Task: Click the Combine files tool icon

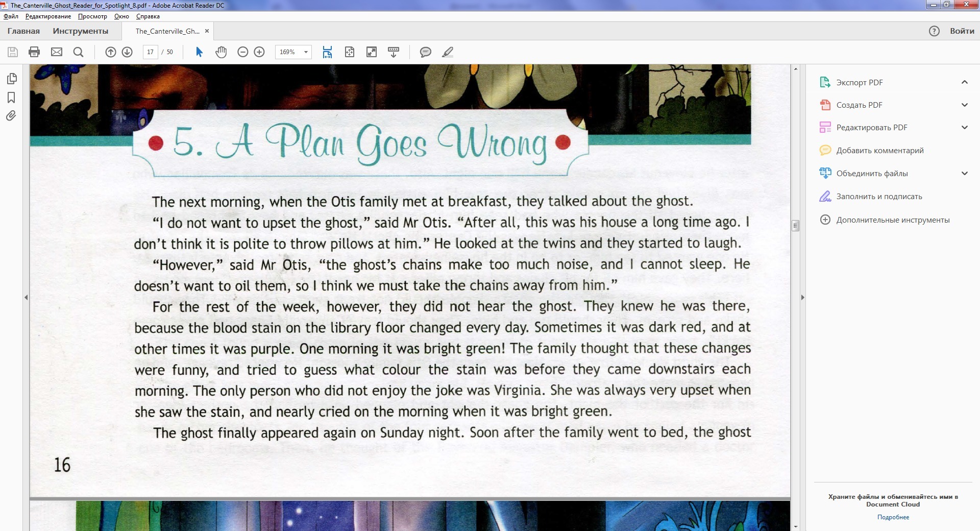Action: point(825,173)
